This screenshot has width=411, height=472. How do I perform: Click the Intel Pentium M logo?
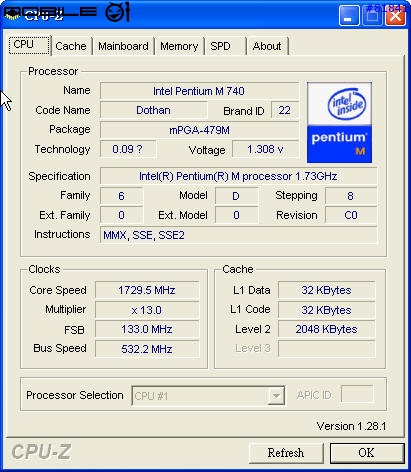(339, 122)
